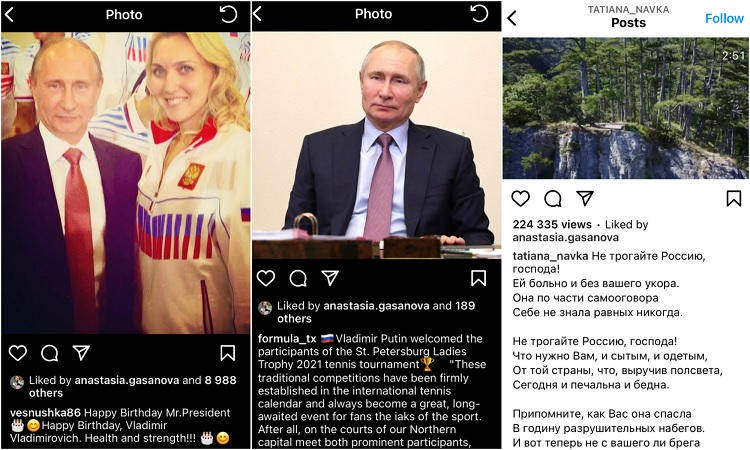Image resolution: width=750 pixels, height=450 pixels.
Task: Open formula_tx profile from the caption
Action: click(x=287, y=339)
